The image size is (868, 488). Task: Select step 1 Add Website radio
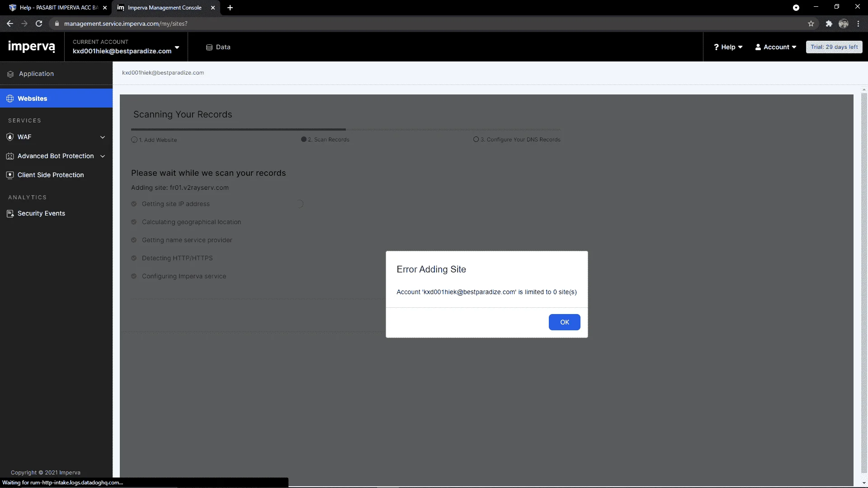(134, 140)
